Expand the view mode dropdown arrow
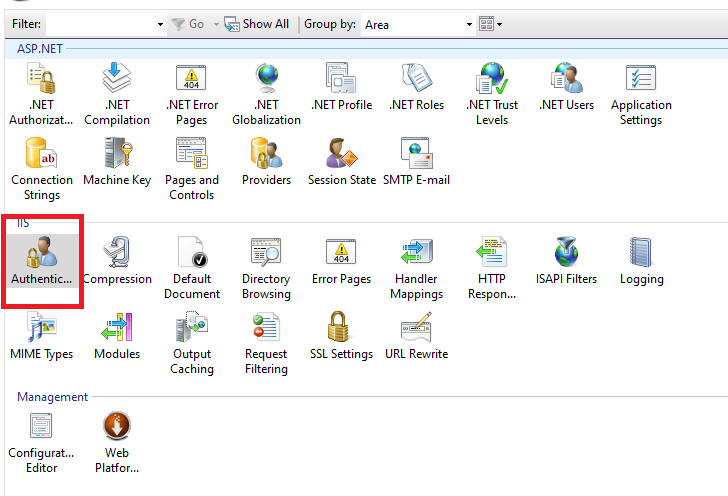The image size is (728, 496). coord(500,24)
